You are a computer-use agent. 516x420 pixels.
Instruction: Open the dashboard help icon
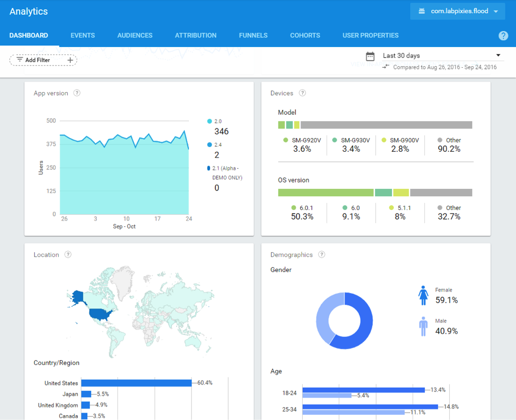[503, 35]
